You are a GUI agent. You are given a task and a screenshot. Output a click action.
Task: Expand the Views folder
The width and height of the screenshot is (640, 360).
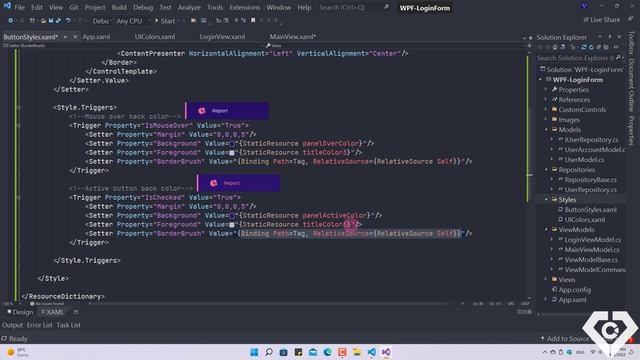(546, 280)
